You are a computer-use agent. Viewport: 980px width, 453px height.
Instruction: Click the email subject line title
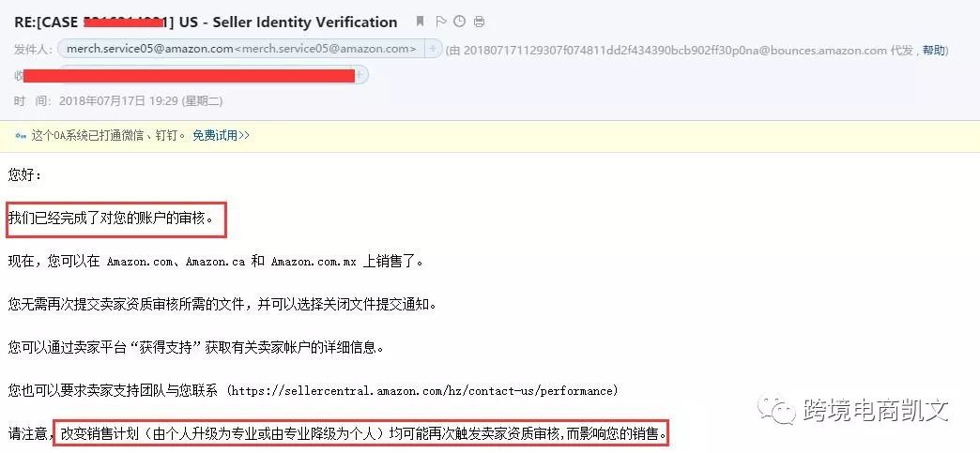coord(206,23)
